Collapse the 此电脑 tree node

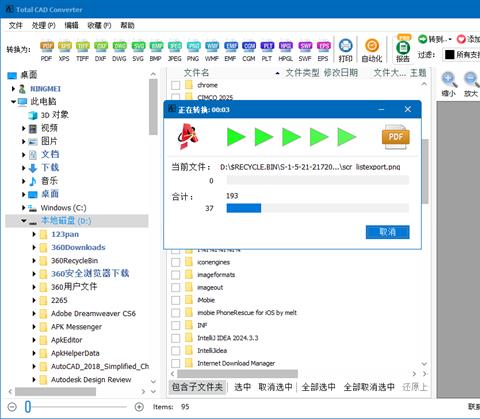(13, 101)
